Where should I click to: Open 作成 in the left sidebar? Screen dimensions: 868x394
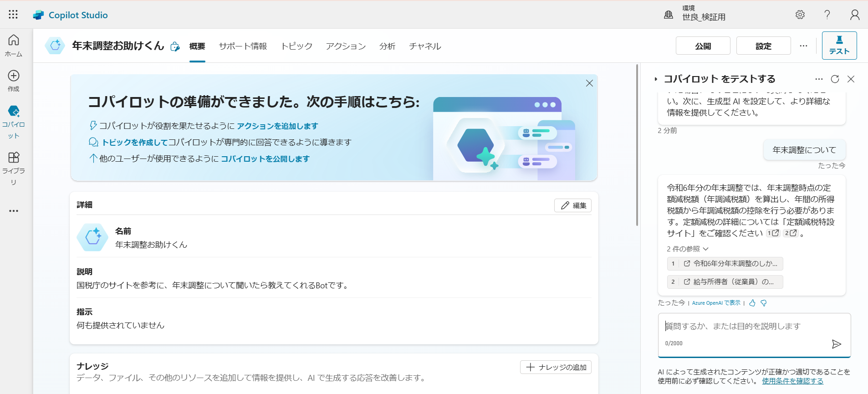point(14,81)
